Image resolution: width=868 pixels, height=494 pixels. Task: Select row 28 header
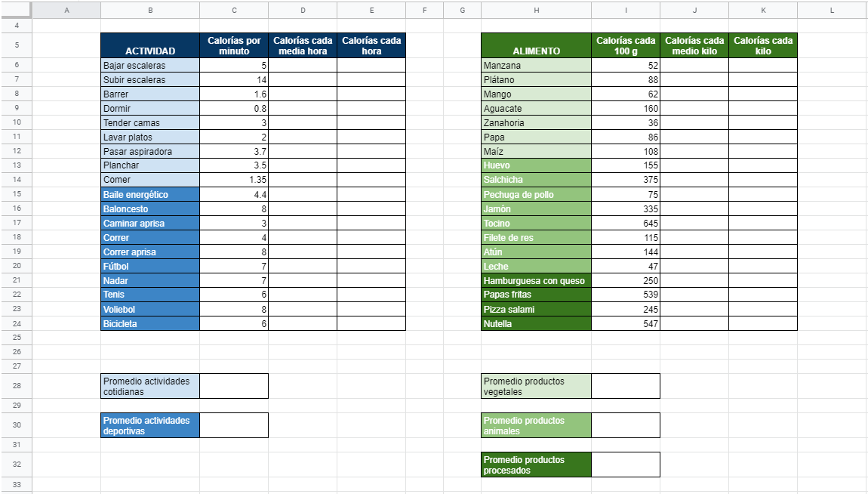[17, 386]
